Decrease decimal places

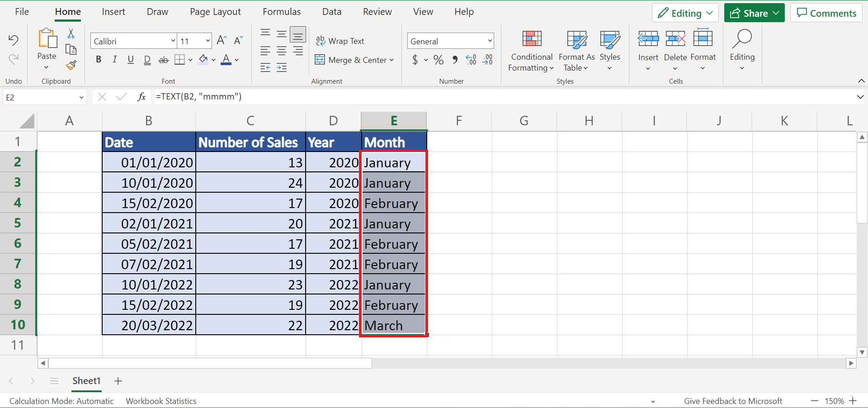(x=487, y=60)
